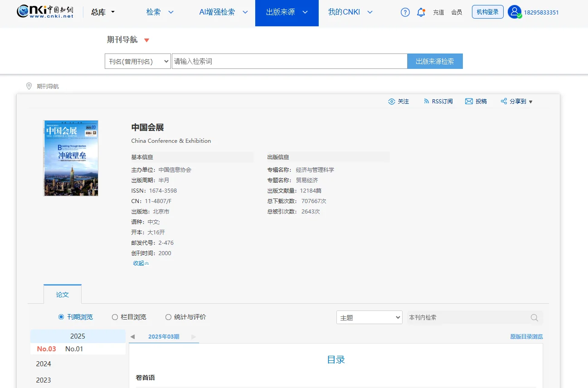
Task: Switch to the 出版来源 navigation tab
Action: [287, 12]
